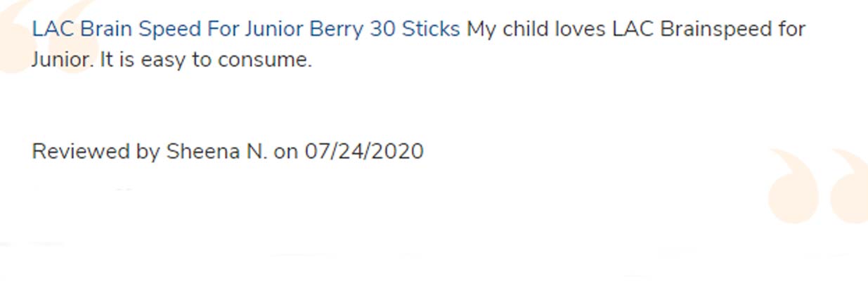Open the LAC Brain Speed For Junior link

246,30
